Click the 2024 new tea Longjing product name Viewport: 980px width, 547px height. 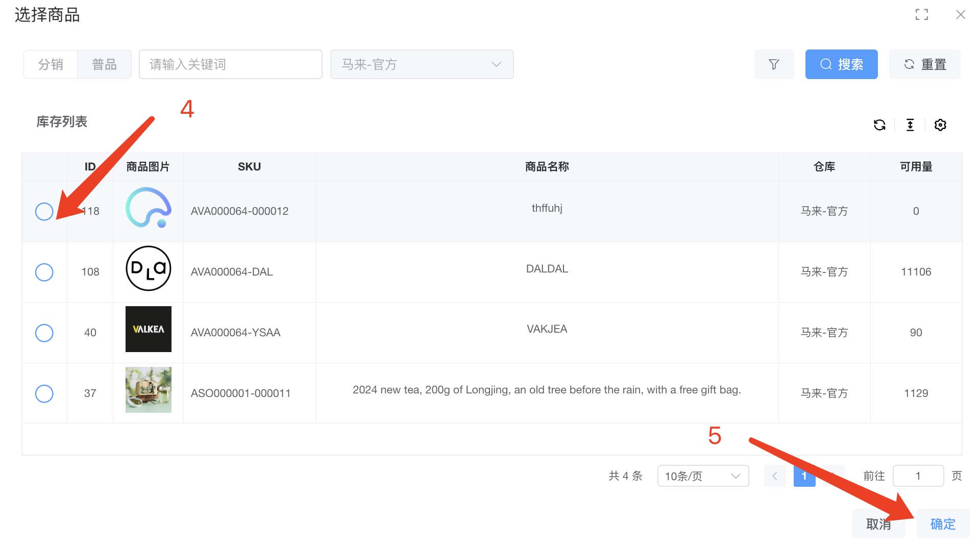point(547,390)
